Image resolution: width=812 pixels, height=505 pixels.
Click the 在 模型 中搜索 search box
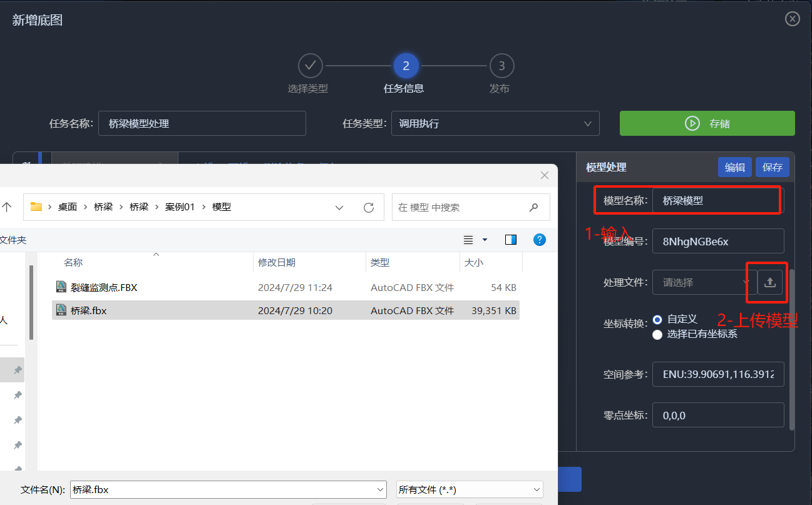pyautogui.click(x=471, y=207)
